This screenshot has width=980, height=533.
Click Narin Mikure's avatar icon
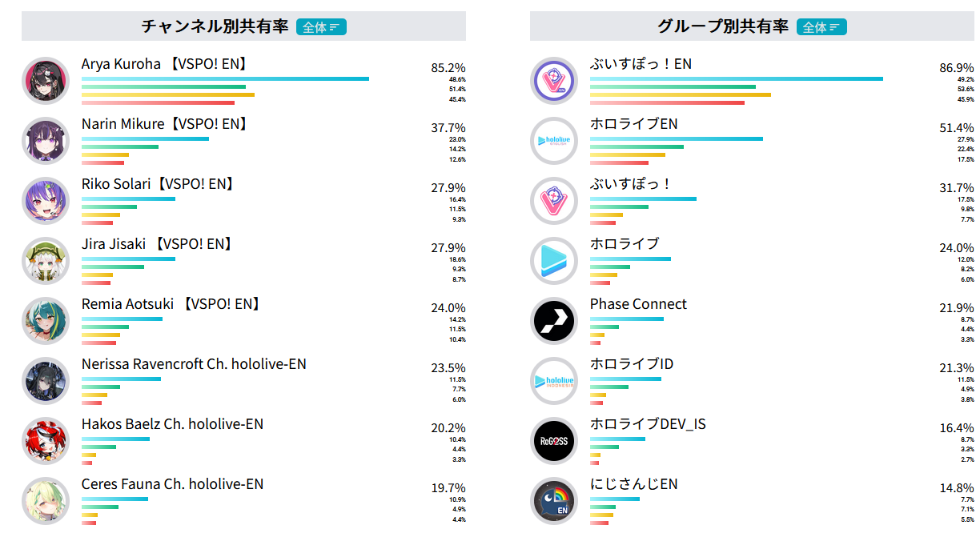click(46, 141)
